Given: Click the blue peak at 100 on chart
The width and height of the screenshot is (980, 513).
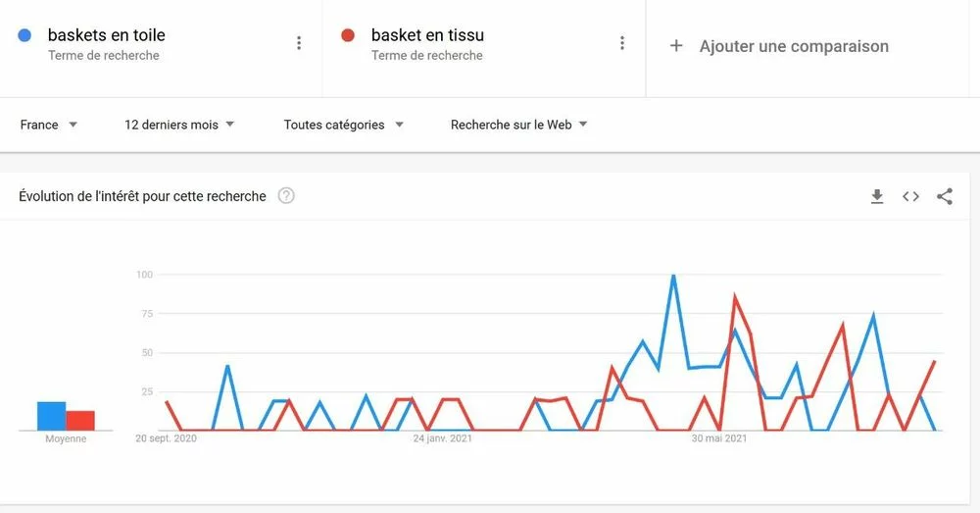Looking at the screenshot, I should [x=673, y=276].
